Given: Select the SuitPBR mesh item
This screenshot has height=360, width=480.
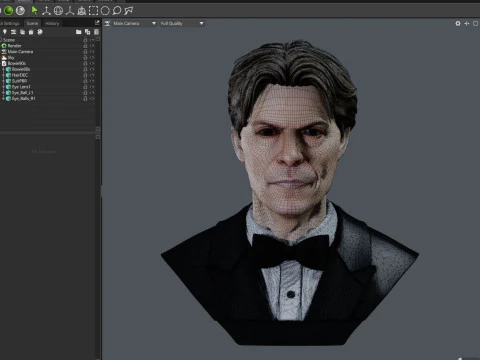Looking at the screenshot, I should tap(19, 81).
